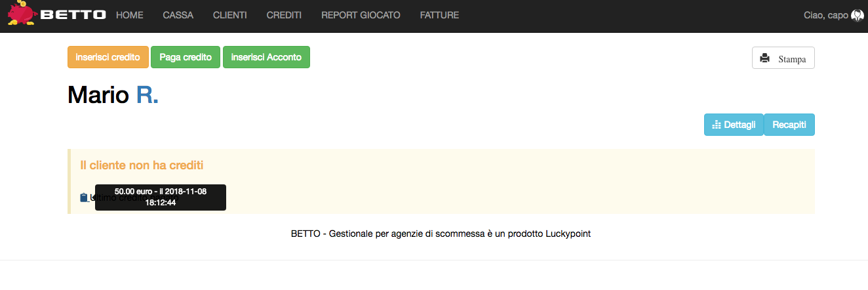The image size is (868, 290).
Task: Navigate to the CLIENTI page
Action: pos(229,15)
